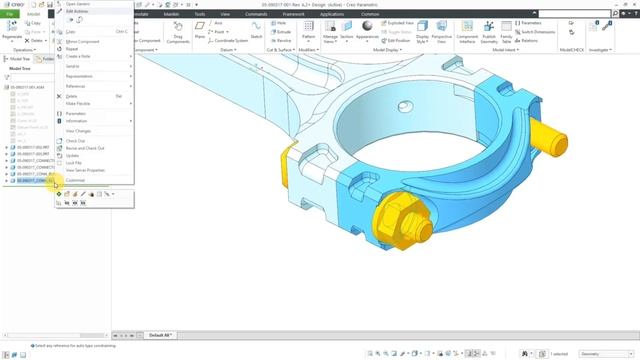The image size is (640, 360).
Task: Click Publish Geometry icon
Action: click(489, 26)
